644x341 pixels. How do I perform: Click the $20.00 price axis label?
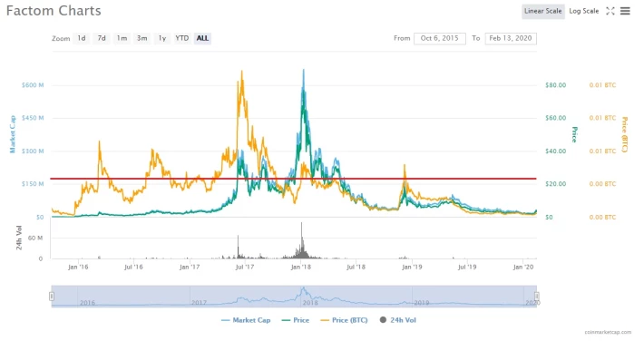click(x=556, y=183)
